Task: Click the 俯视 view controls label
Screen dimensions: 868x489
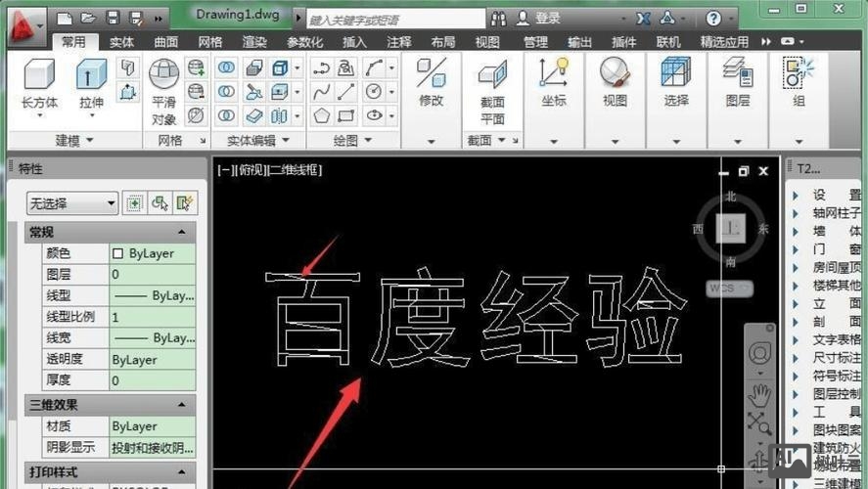Action: coord(250,170)
